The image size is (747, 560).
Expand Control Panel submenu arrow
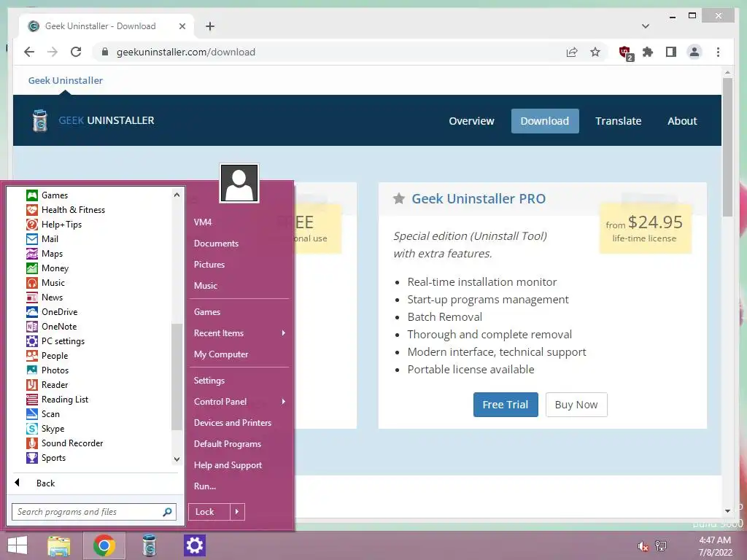[x=284, y=402]
